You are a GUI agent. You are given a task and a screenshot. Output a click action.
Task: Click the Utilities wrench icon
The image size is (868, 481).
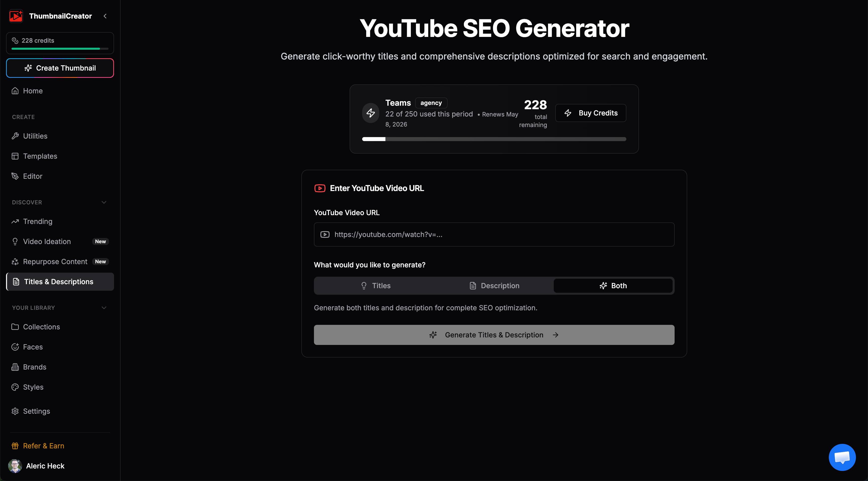15,136
